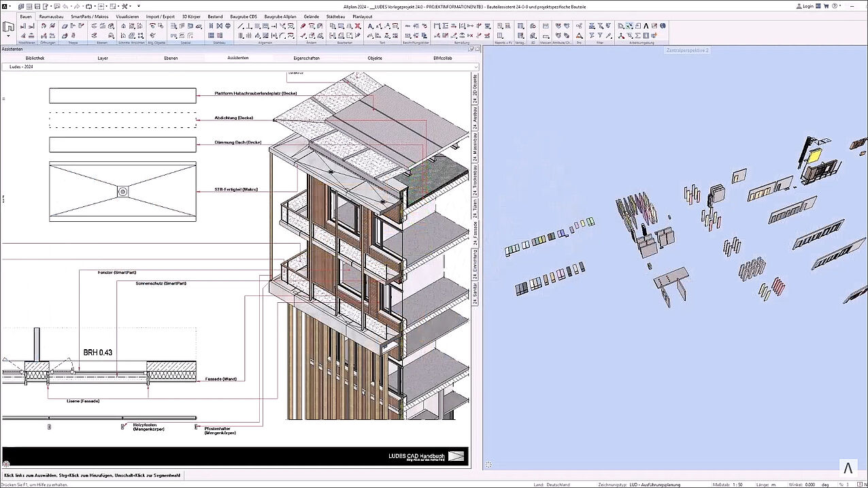Viewport: 868px width, 488px height.
Task: Click the large lambda button in viewport corner
Action: pos(848,467)
